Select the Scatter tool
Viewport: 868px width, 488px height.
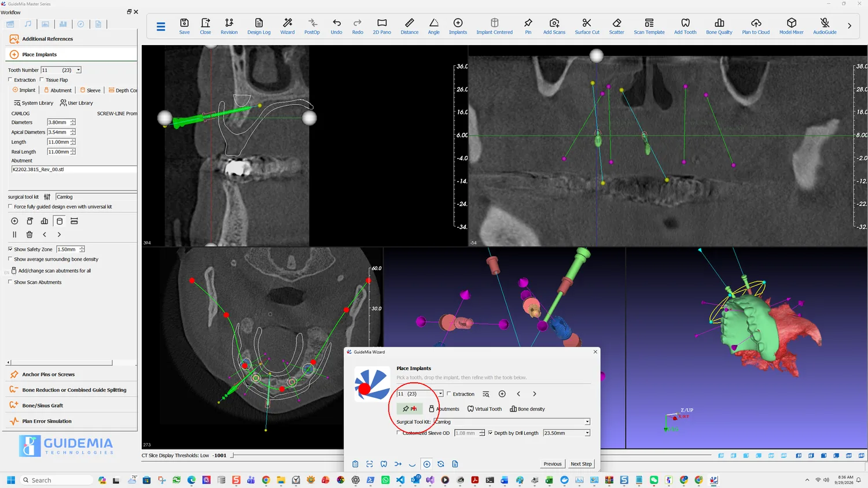tap(617, 26)
